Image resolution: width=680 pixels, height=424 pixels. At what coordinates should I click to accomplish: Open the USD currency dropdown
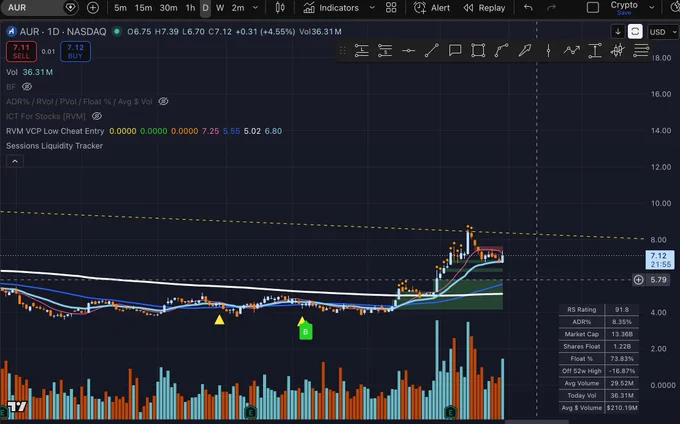click(662, 32)
